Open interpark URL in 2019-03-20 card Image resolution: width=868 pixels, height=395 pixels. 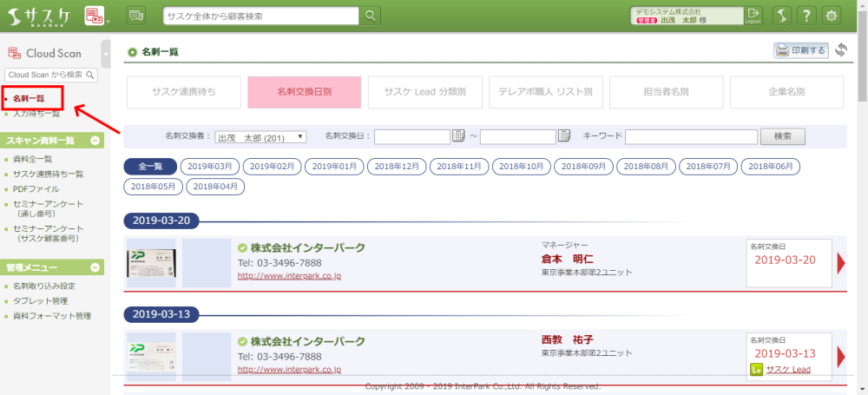(x=290, y=275)
